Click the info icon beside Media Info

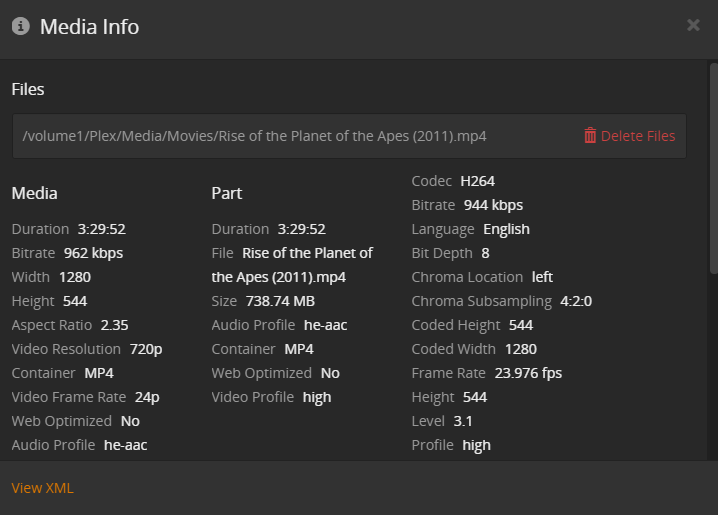coord(20,26)
